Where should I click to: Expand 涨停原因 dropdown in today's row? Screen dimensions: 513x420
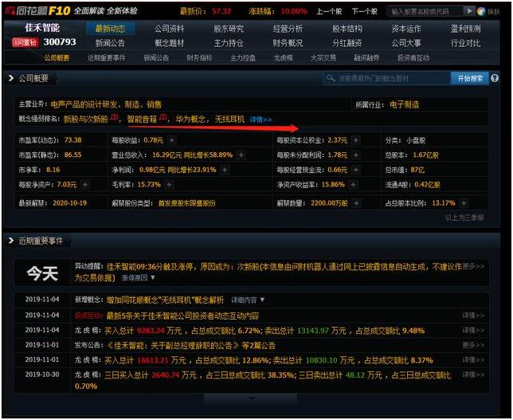click(139, 277)
